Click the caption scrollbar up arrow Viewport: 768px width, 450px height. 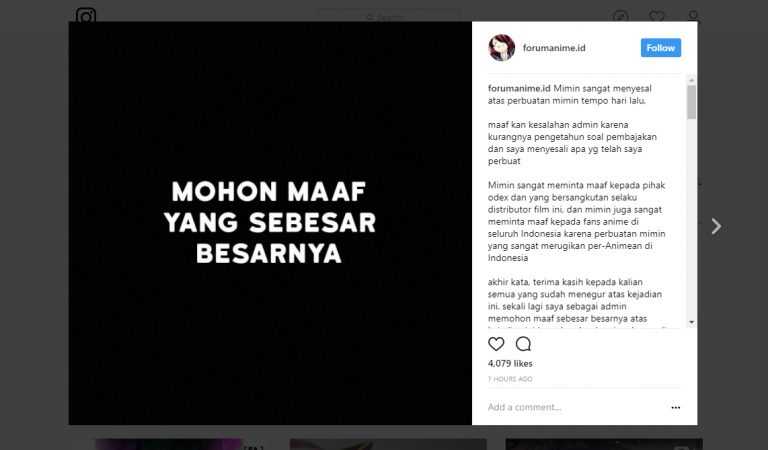[692, 79]
